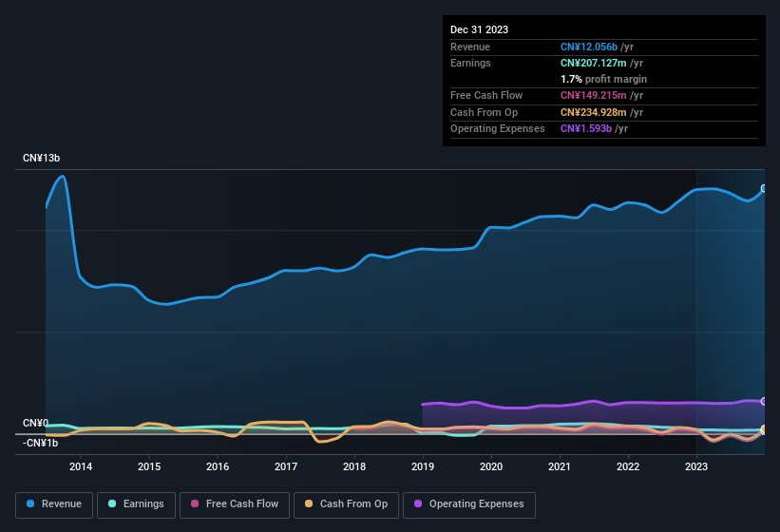Toggle the Earnings legend button
This screenshot has height=532, width=780.
(x=136, y=504)
